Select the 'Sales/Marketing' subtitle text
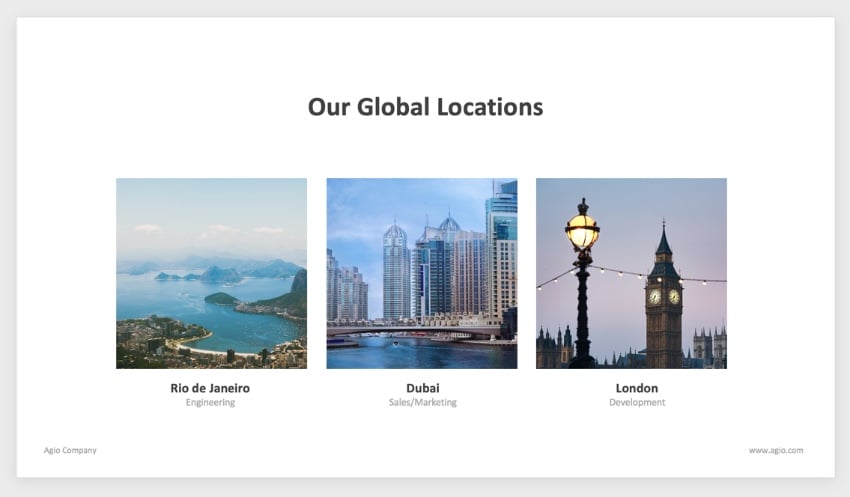The height and width of the screenshot is (497, 850). coord(423,402)
